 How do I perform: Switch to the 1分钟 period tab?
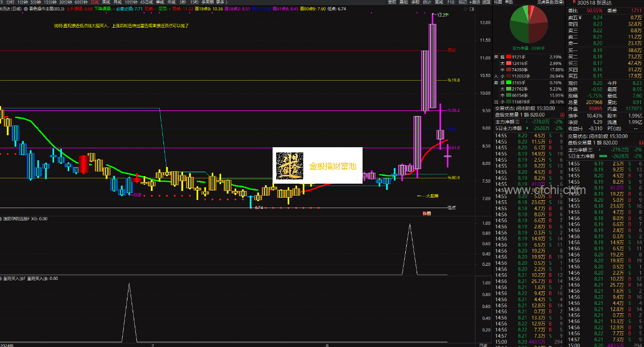(x=22, y=2)
